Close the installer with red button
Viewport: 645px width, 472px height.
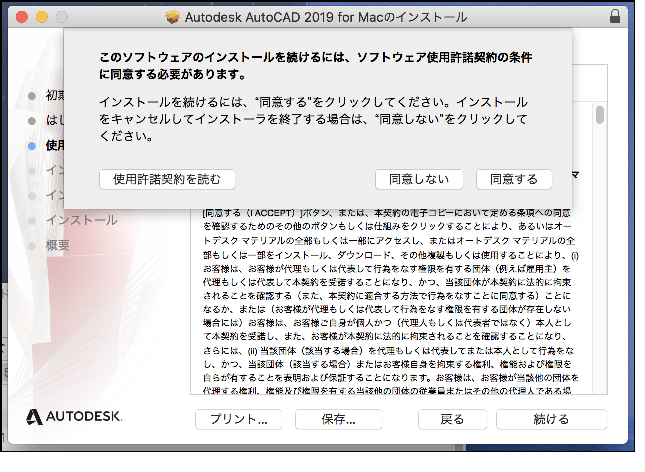(x=22, y=17)
